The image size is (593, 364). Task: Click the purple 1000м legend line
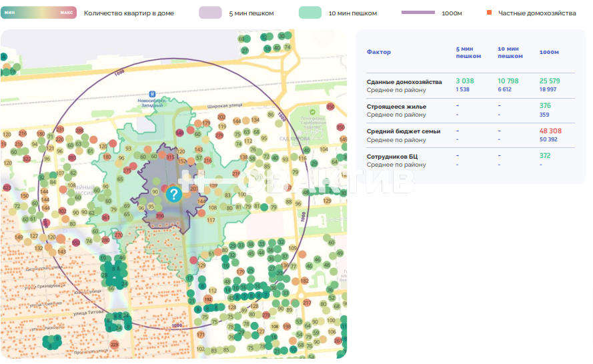tap(418, 13)
